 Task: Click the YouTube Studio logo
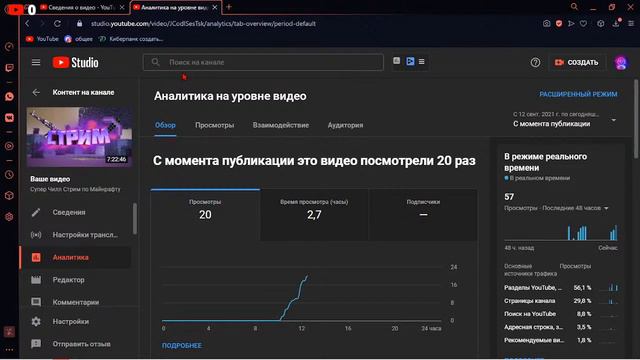76,62
